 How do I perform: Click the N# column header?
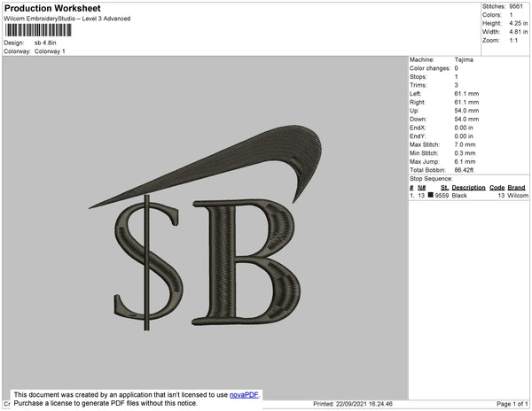tap(421, 188)
